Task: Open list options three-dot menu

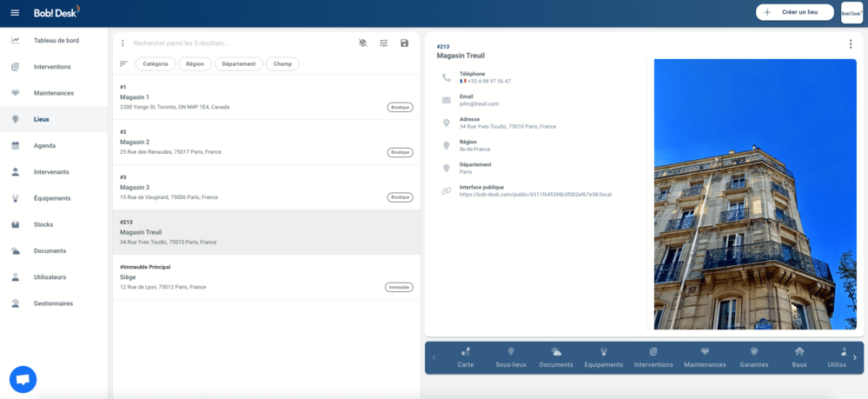Action: click(x=123, y=43)
